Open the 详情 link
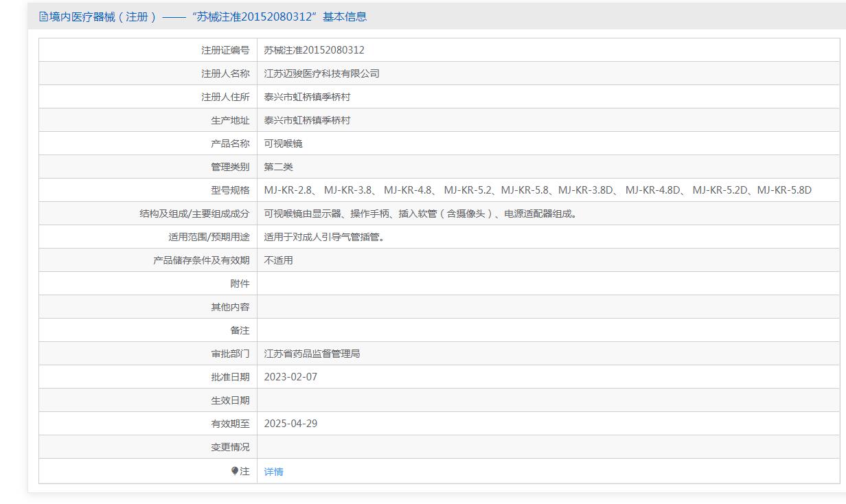Viewport: 846px width, 504px height. pos(273,472)
